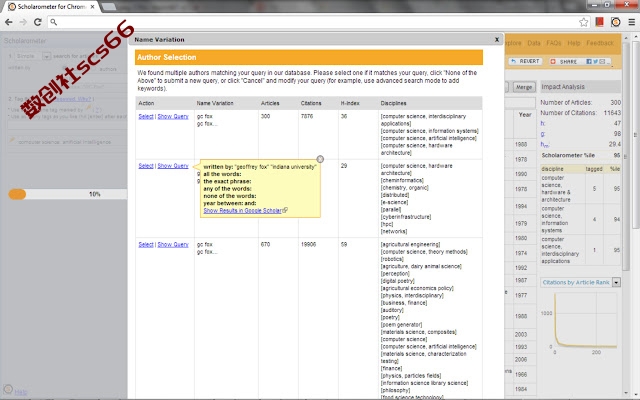Viewport: 640px width, 400px height.
Task: Click the [digital poetry] discipline text
Action: (x=398, y=281)
